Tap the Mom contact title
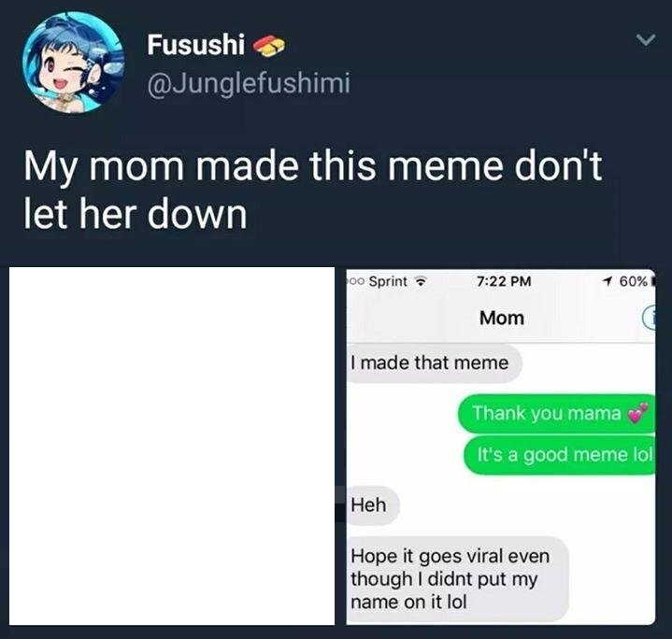The image size is (672, 639). [502, 319]
